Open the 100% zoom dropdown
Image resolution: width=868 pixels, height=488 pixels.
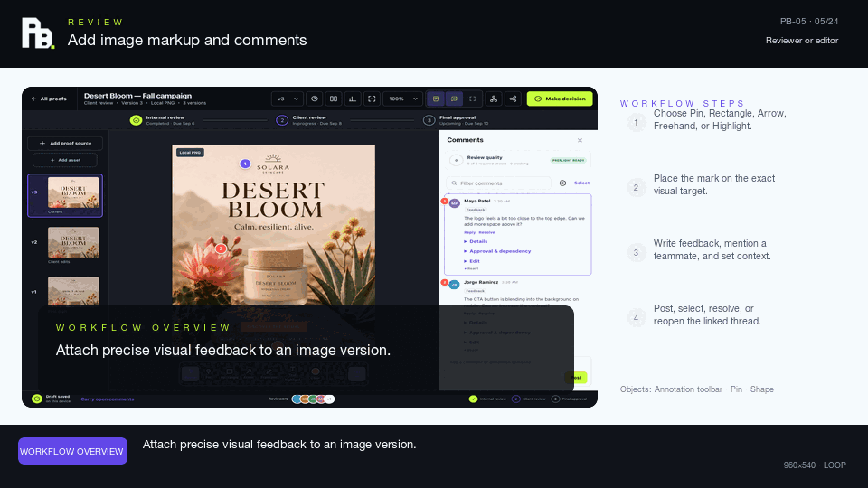point(402,99)
